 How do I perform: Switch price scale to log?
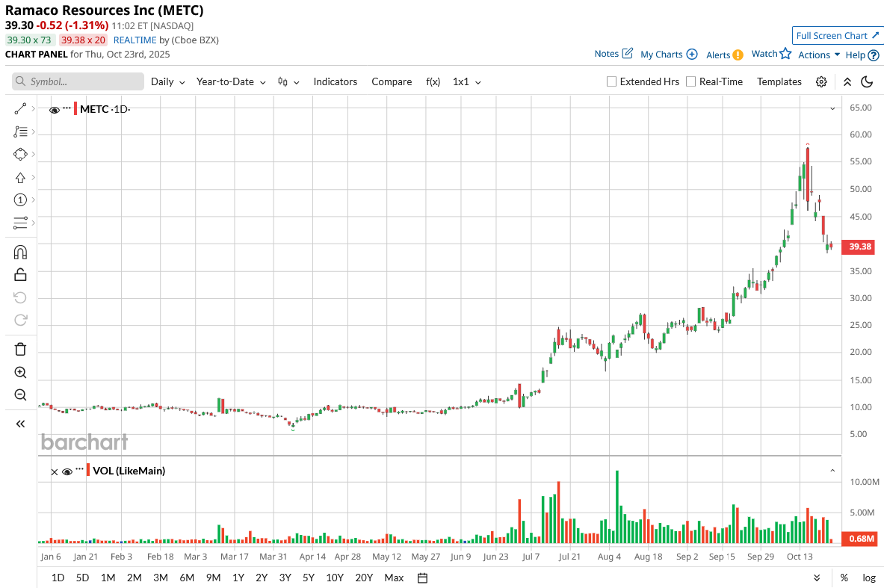pos(869,578)
